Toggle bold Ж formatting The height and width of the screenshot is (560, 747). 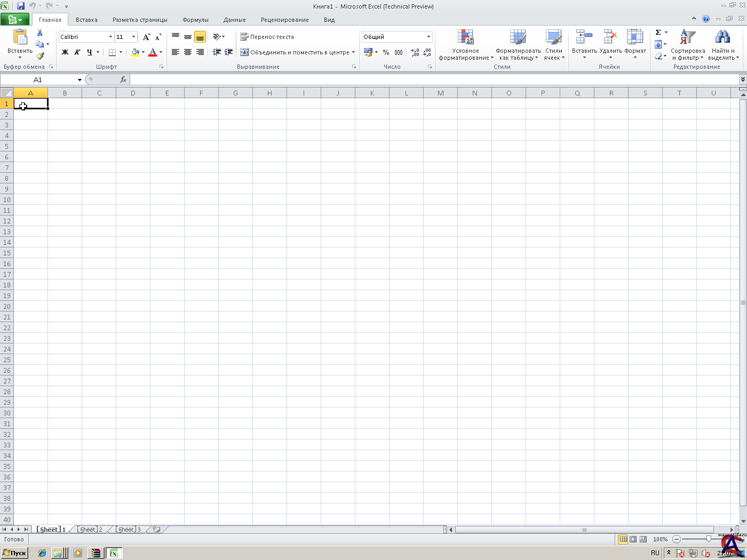pyautogui.click(x=65, y=52)
